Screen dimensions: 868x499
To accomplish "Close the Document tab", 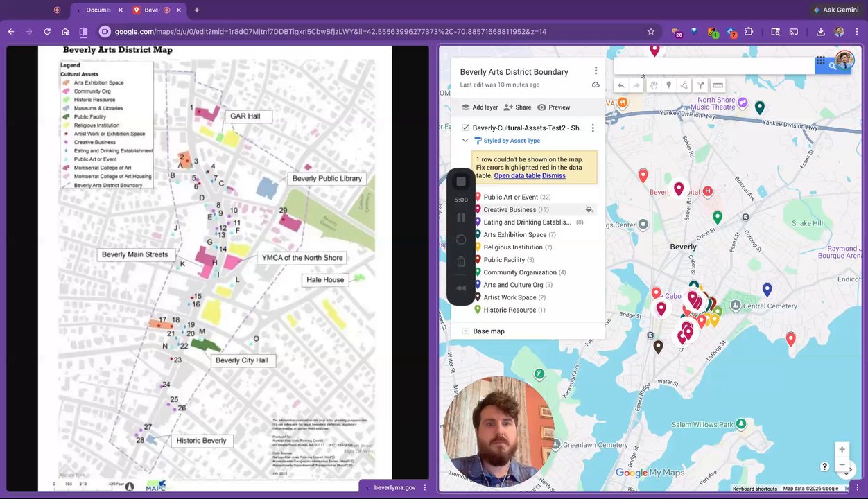I will tap(121, 10).
